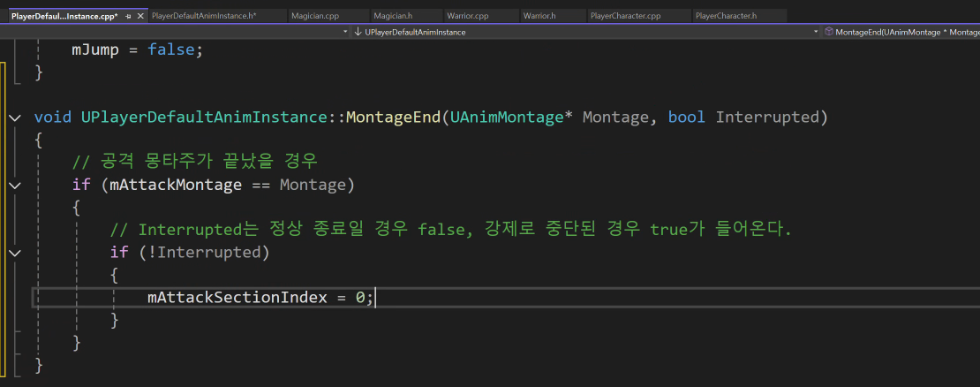This screenshot has width=980, height=387.
Task: Click the down-arrow icon beside UPlayerDefaultAnimInstance
Action: click(x=358, y=32)
